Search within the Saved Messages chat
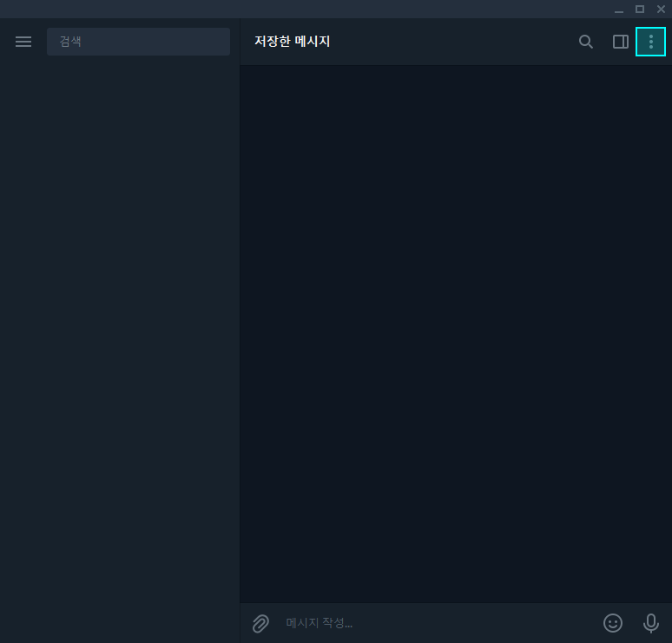Image resolution: width=672 pixels, height=643 pixels. [585, 42]
